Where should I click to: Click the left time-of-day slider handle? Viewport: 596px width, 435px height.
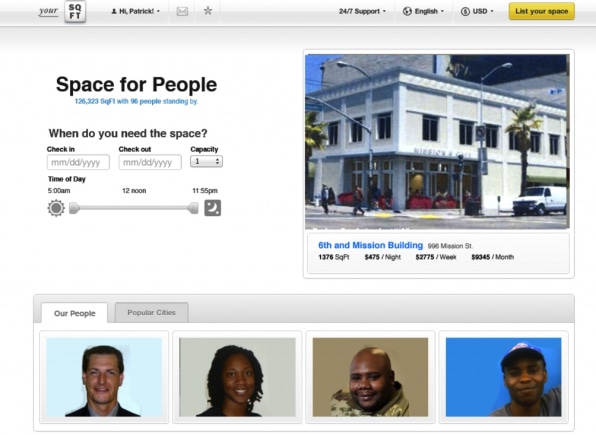(x=74, y=208)
